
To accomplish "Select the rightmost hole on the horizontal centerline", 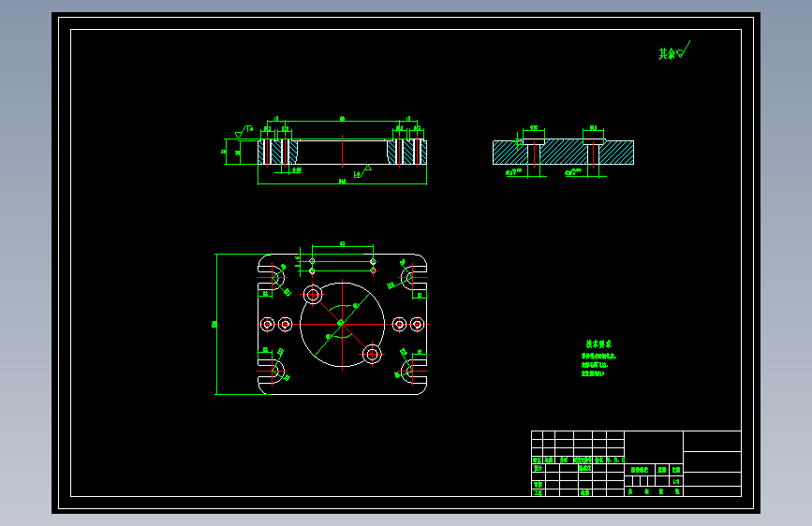I will (417, 325).
